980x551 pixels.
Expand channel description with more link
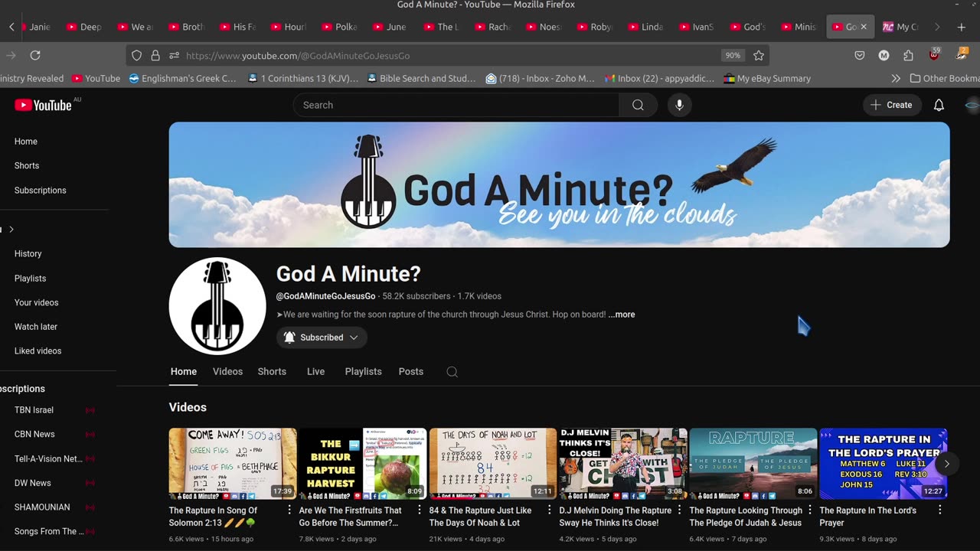coord(622,315)
